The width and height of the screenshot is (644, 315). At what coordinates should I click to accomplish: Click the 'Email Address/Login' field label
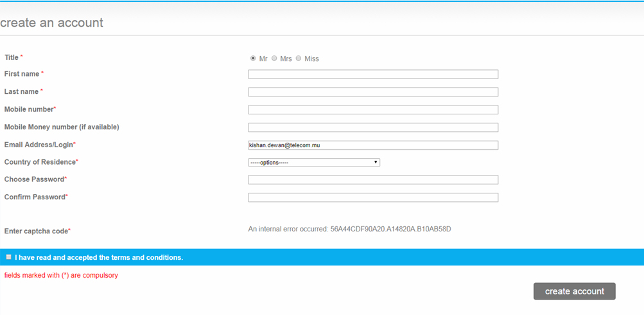(40, 145)
